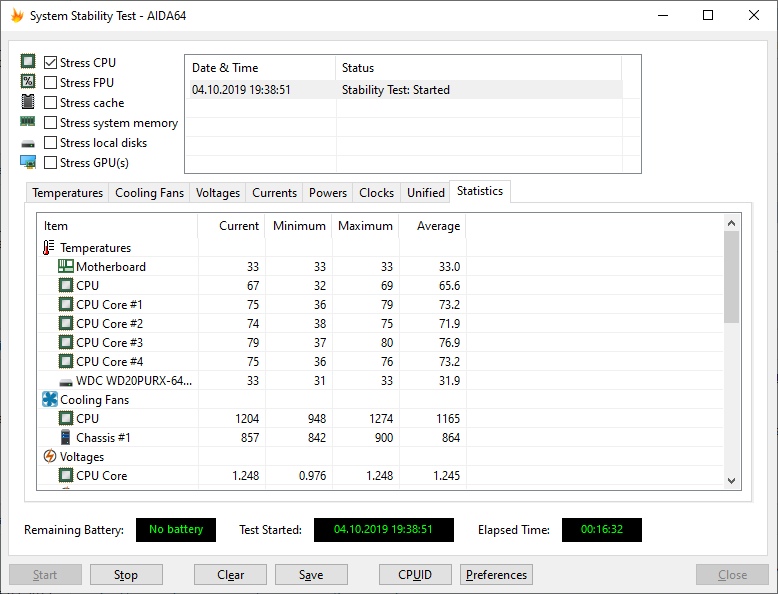Click the Status column header in log

[478, 68]
